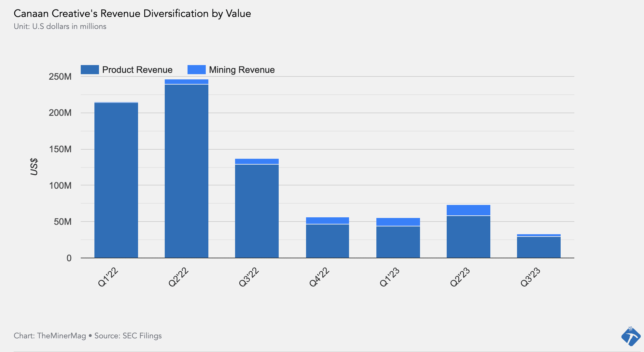Click the Q1'23 mining revenue segment
The image size is (644, 352).
pyautogui.click(x=398, y=222)
